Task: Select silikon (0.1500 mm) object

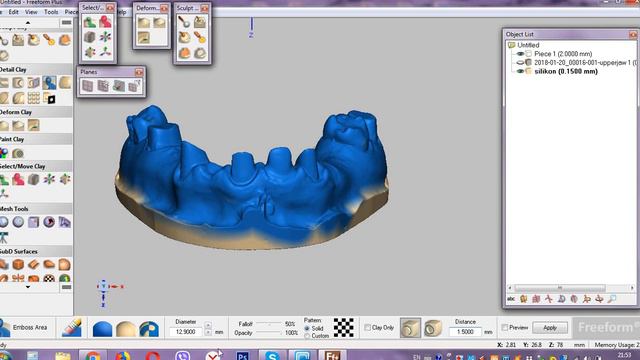Action: pos(566,71)
